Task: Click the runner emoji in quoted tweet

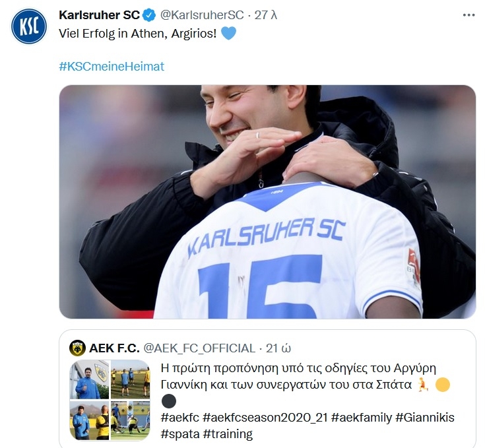Action: 423,385
